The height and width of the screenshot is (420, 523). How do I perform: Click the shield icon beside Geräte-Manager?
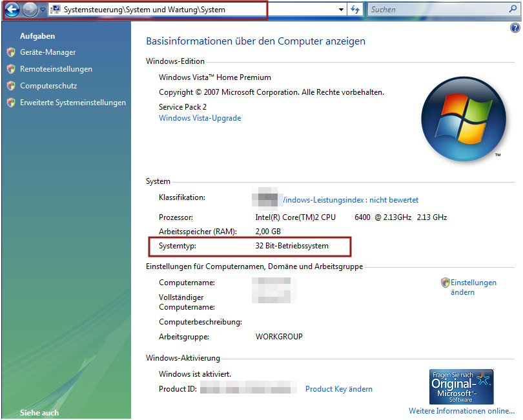[11, 52]
